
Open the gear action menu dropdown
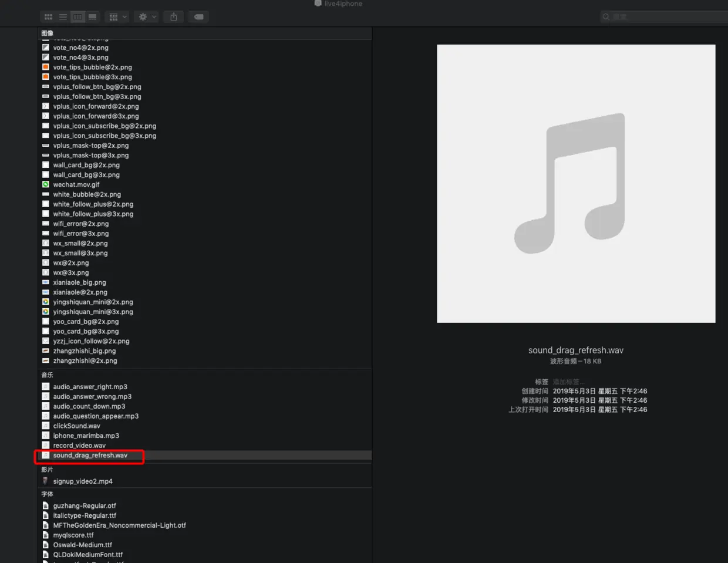click(x=147, y=17)
